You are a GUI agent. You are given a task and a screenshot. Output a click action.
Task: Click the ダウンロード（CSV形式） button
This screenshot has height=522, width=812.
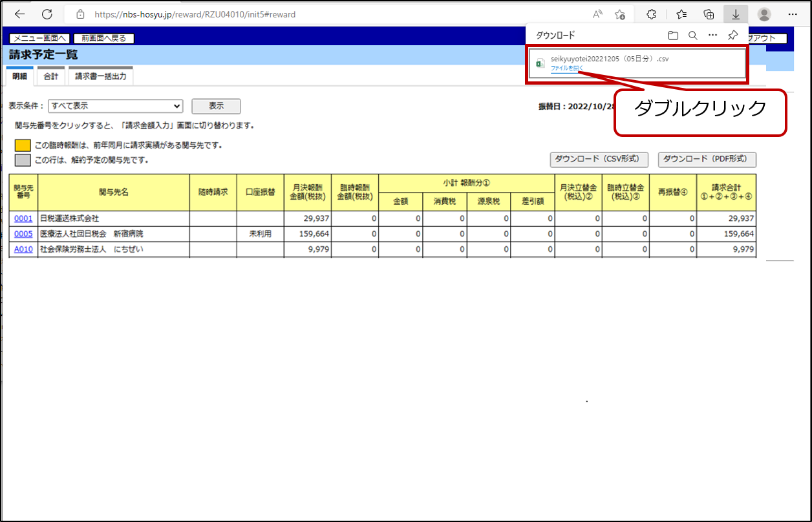[599, 159]
